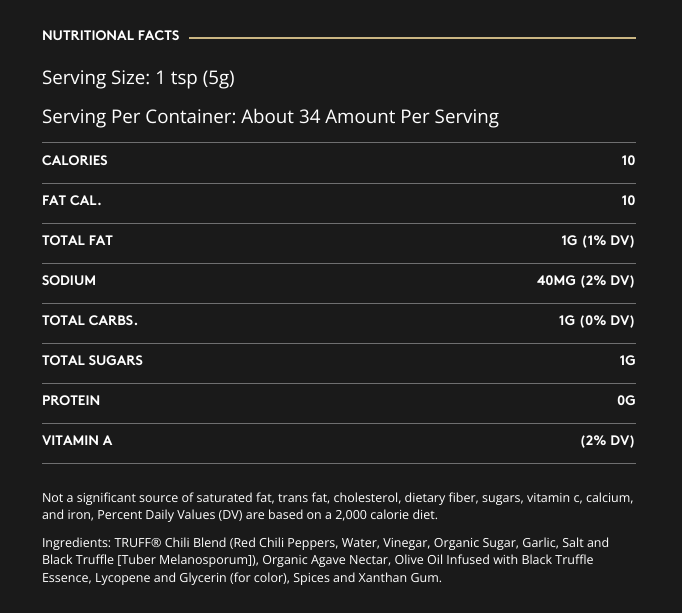Viewport: 682px width, 613px height.
Task: Select the 0G protein value
Action: point(626,401)
